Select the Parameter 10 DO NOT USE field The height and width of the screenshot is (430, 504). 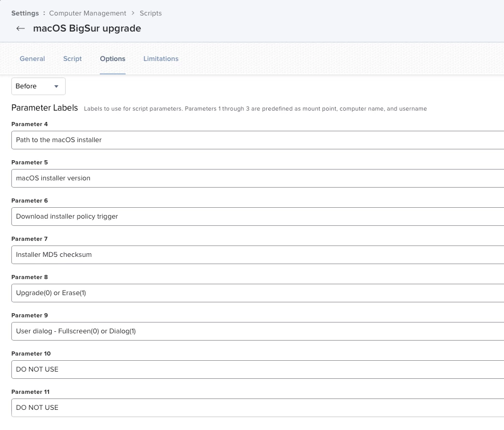[x=258, y=369]
